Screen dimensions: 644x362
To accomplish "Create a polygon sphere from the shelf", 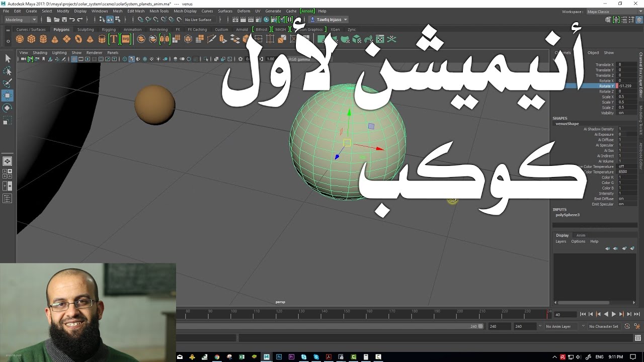I will pyautogui.click(x=20, y=39).
